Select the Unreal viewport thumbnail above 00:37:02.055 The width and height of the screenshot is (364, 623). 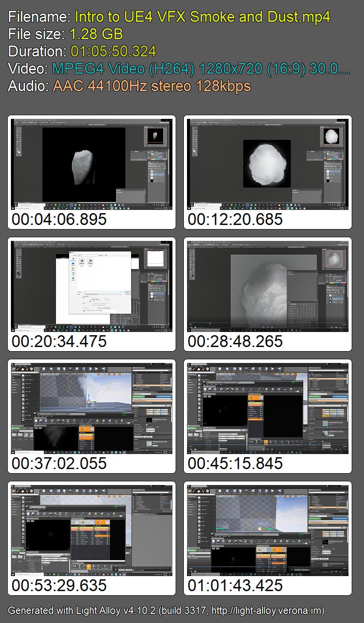pos(91,409)
